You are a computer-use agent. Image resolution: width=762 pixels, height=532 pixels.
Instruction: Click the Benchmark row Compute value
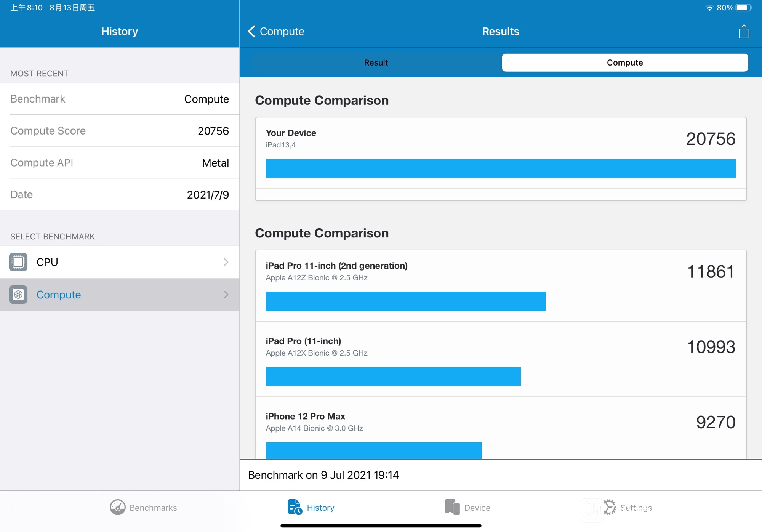pos(207,99)
